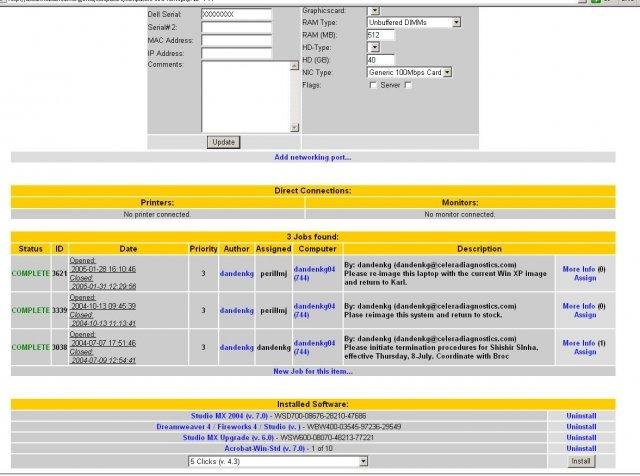
Task: Click assigned name dandenkg in job 3038 row
Action: coord(273,347)
